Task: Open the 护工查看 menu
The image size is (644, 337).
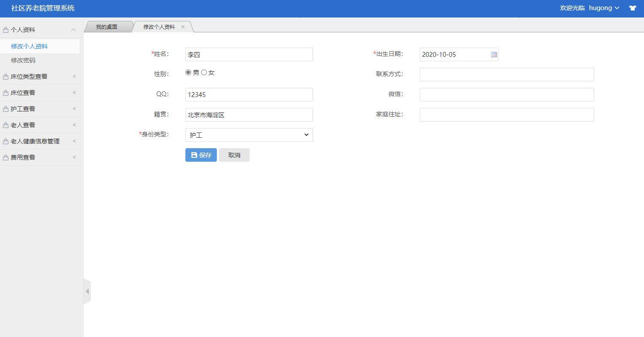Action: 42,109
